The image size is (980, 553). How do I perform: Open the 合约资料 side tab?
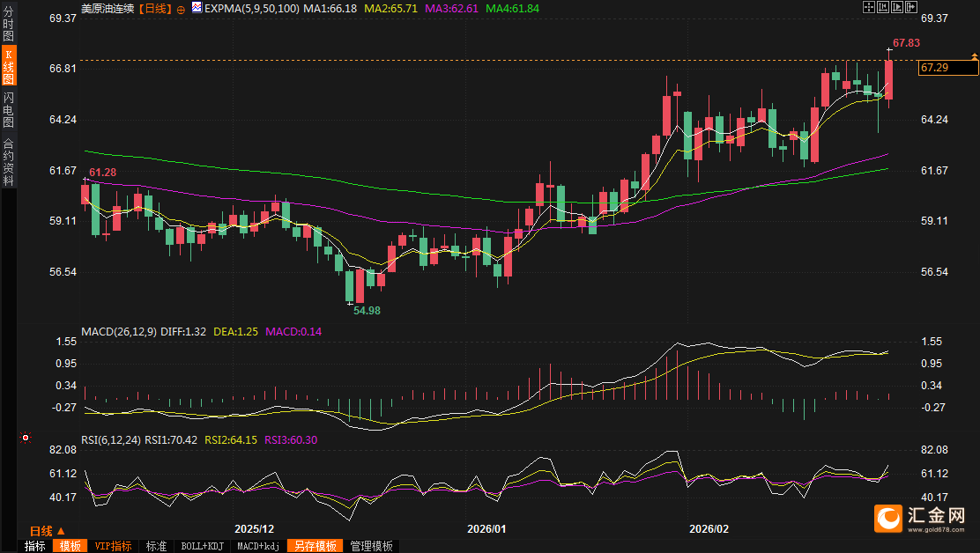[x=9, y=161]
